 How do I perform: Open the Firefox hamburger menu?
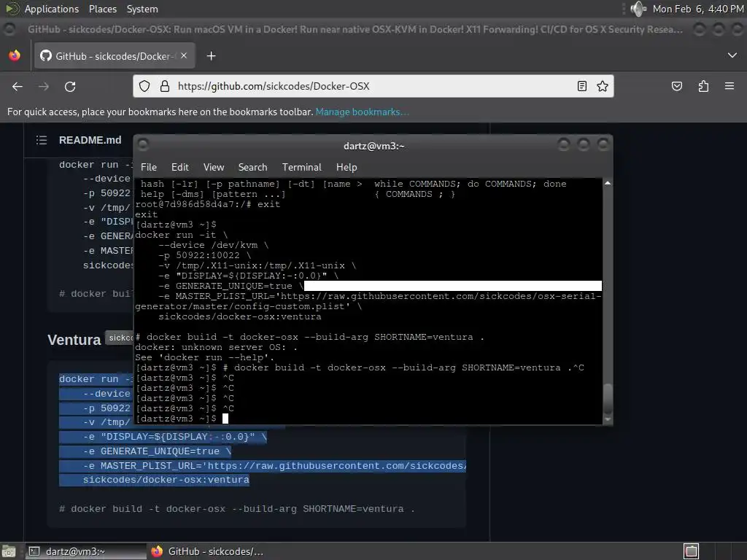(729, 86)
